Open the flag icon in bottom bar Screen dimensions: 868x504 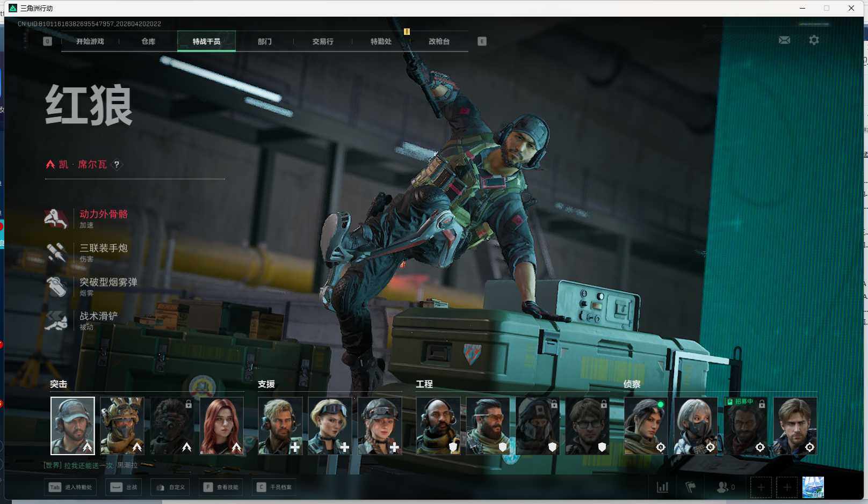click(x=691, y=487)
